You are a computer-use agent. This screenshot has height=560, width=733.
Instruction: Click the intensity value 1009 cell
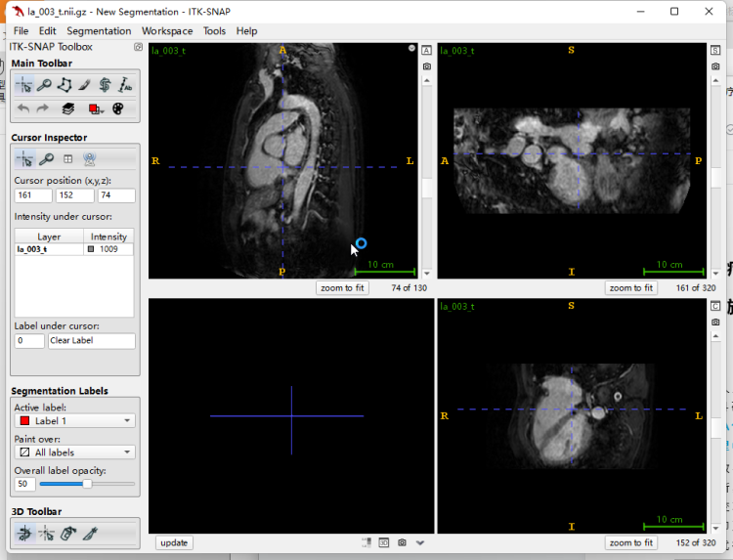pyautogui.click(x=108, y=249)
